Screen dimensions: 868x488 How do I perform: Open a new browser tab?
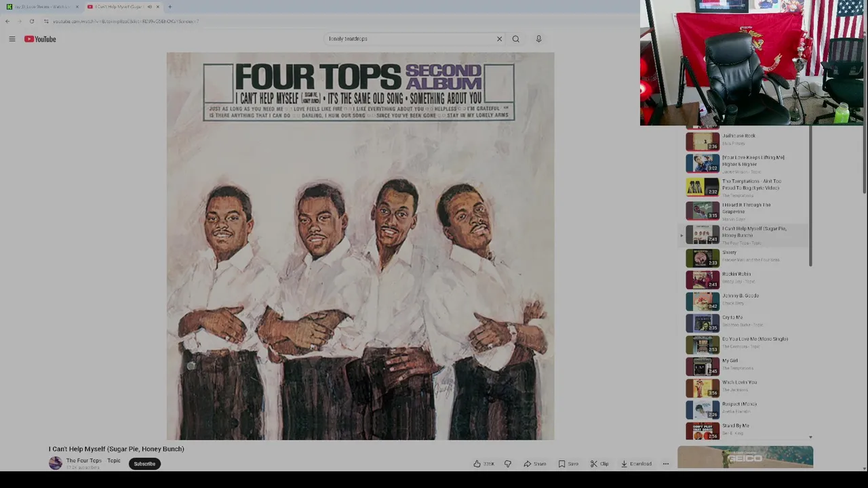click(x=170, y=7)
